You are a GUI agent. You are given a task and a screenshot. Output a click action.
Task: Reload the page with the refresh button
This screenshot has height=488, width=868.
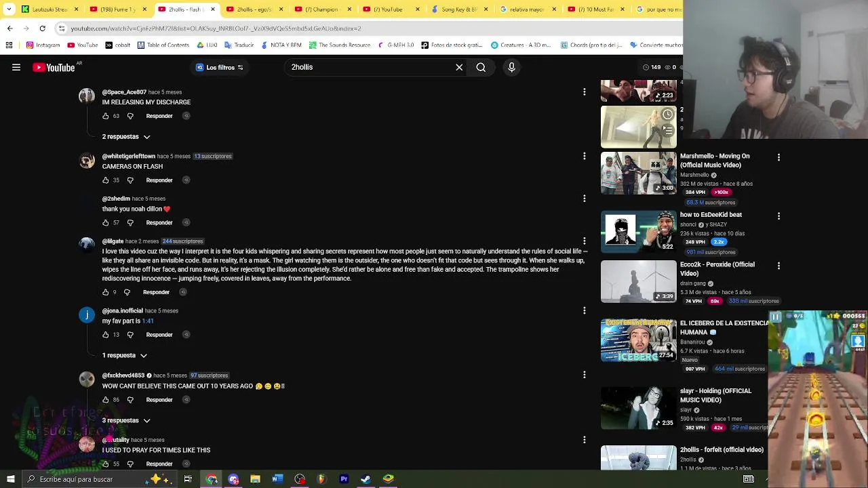42,28
